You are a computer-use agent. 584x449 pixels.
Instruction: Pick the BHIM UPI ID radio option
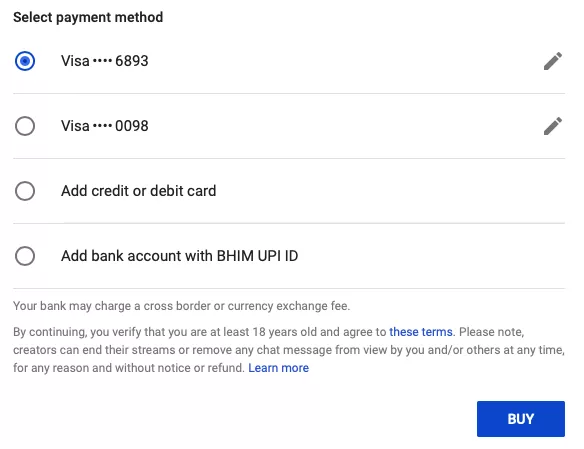click(25, 256)
